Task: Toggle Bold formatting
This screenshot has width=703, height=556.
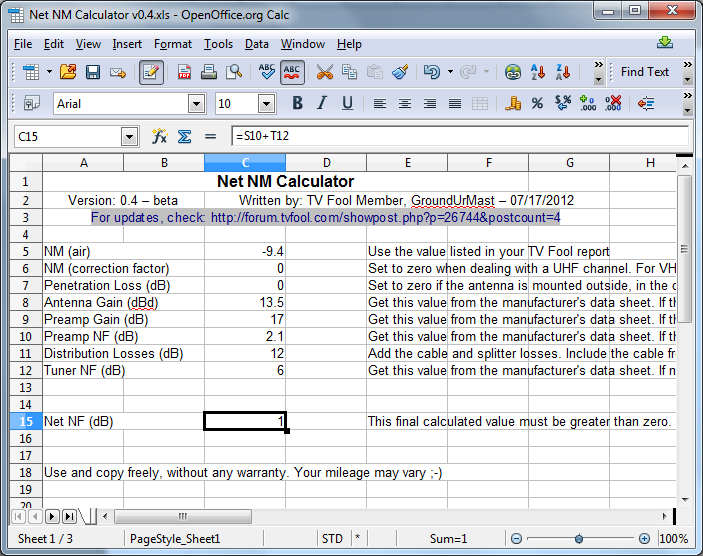Action: tap(297, 104)
